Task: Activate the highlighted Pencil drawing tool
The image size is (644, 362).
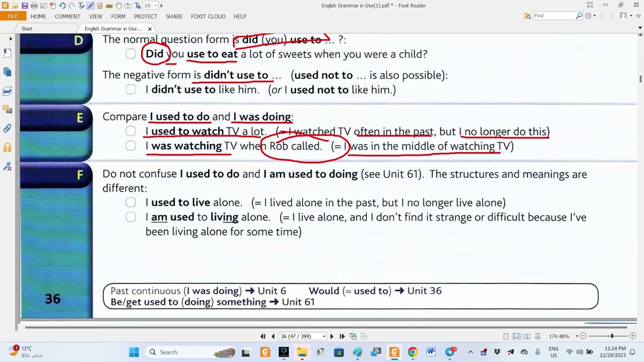Action: 91,6
